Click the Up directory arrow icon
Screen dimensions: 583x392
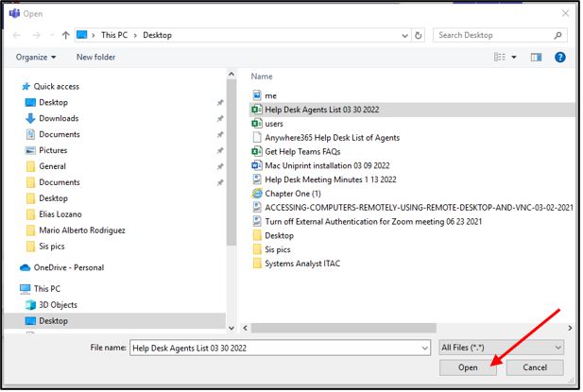(x=65, y=35)
